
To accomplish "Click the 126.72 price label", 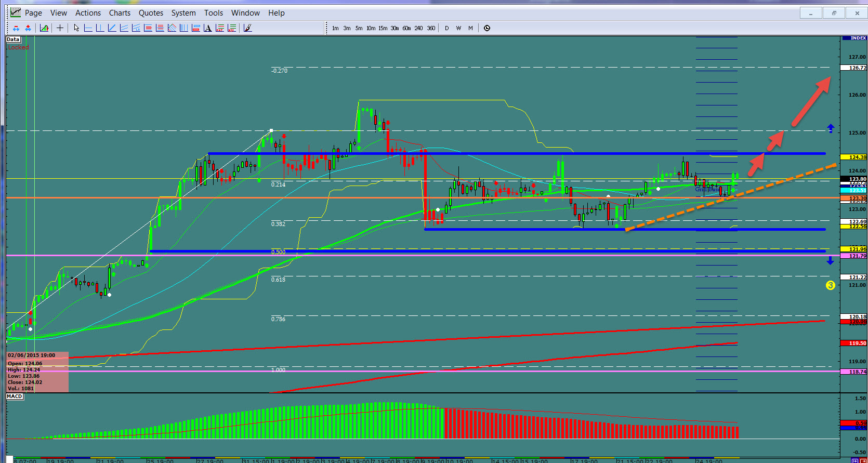I will click(853, 68).
